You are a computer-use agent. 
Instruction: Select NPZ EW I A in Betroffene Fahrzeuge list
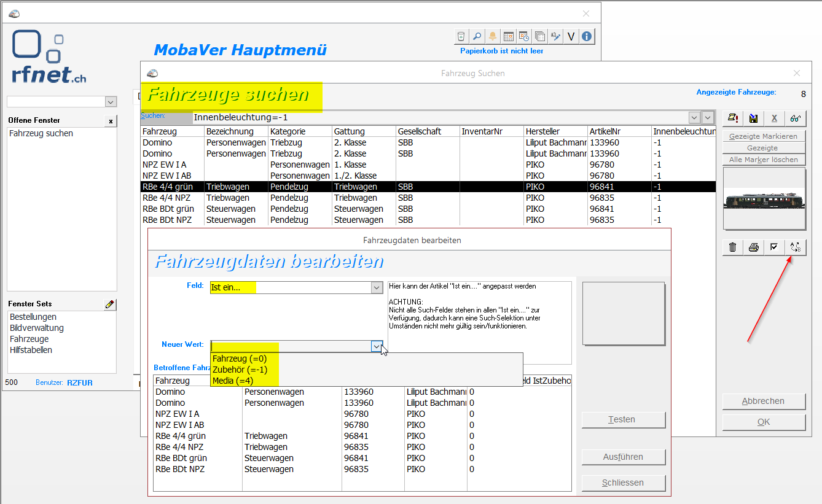[x=362, y=414]
